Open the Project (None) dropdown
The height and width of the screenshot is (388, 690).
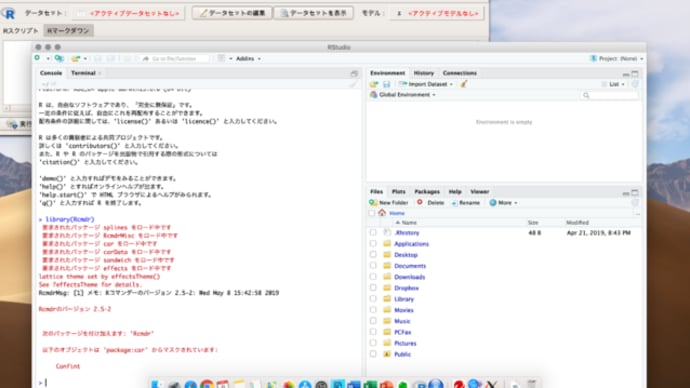tap(616, 59)
